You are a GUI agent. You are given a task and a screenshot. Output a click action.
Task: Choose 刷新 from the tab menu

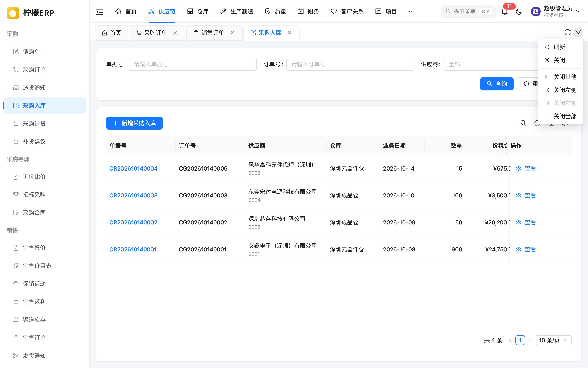(x=560, y=47)
